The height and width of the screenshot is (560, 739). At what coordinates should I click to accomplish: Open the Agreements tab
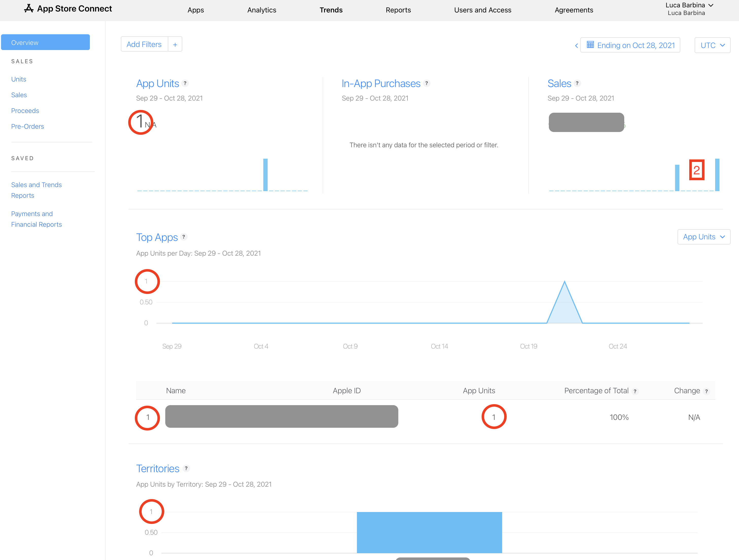574,10
